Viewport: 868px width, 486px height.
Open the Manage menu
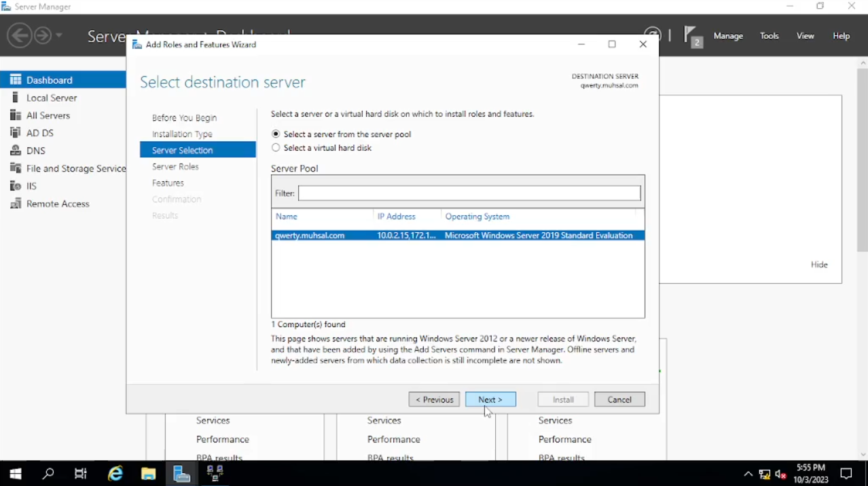click(728, 36)
